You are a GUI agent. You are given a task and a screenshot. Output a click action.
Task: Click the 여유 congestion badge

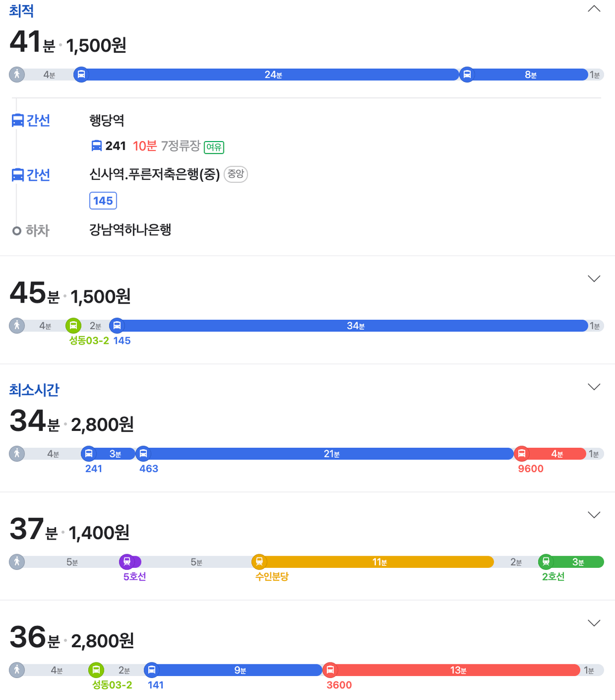(214, 147)
